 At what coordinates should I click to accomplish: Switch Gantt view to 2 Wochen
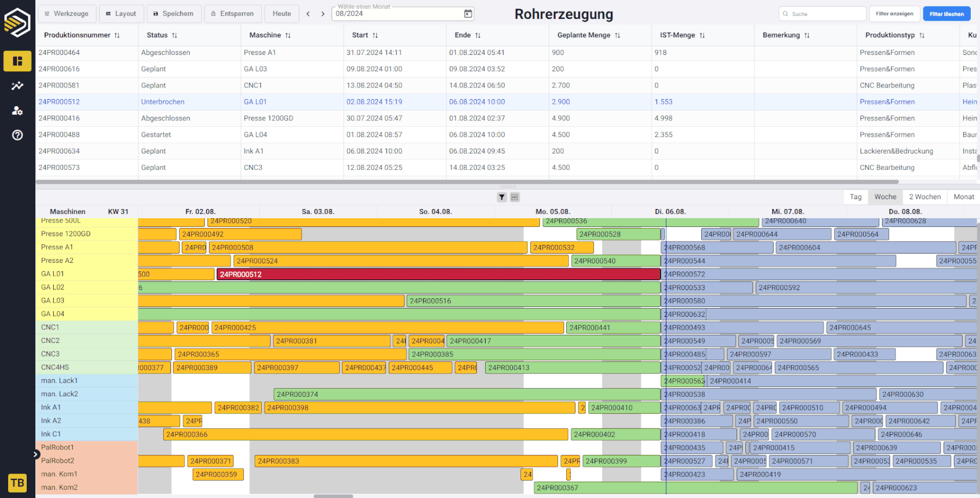(x=924, y=197)
